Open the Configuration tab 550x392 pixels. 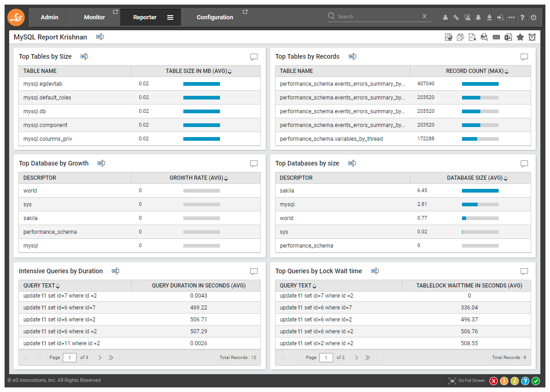tap(215, 17)
